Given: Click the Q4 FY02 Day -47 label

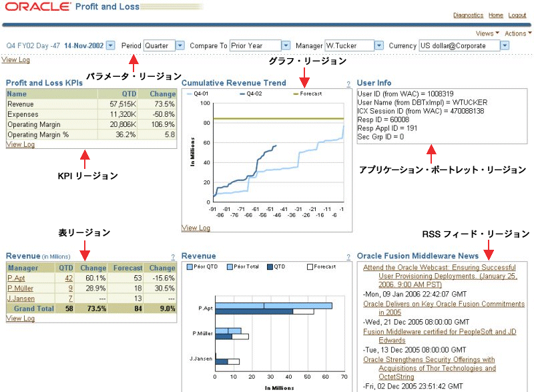Looking at the screenshot, I should coord(33,45).
